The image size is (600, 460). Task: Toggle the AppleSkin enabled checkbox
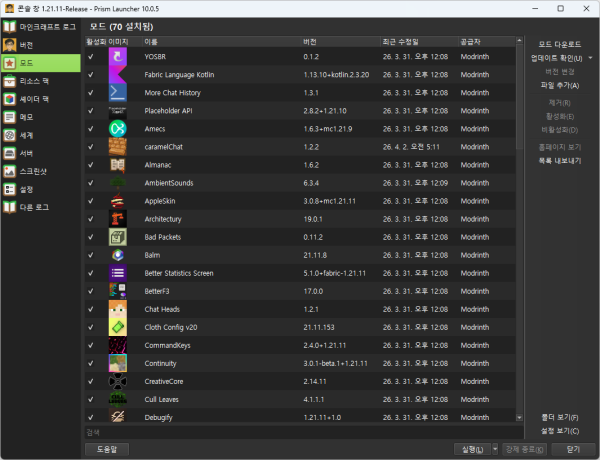point(91,201)
